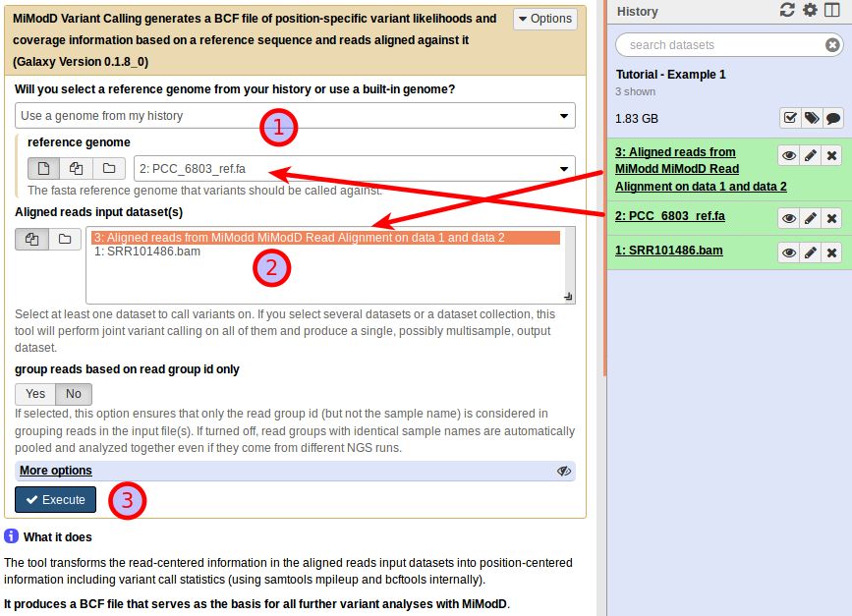Viewport: 852px width, 616px height.
Task: Edit attributes of SRR101486.bam
Action: pos(810,252)
